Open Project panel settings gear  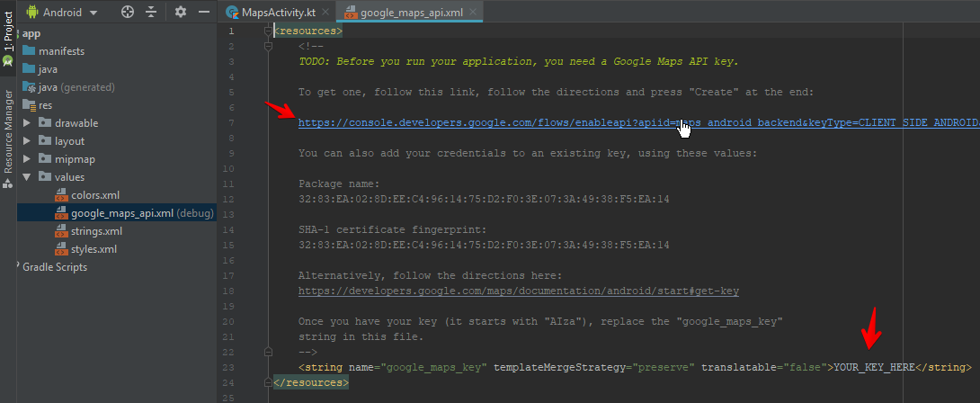(181, 12)
